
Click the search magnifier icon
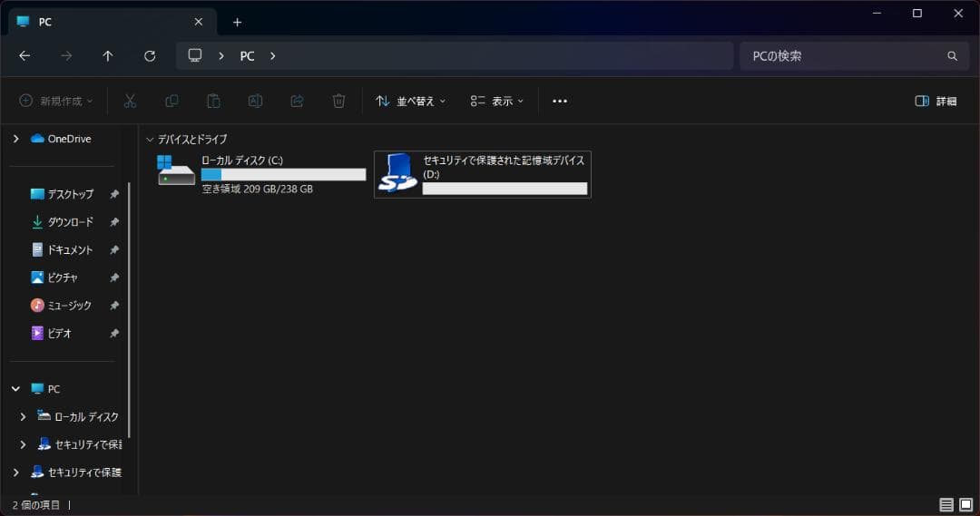tap(952, 56)
